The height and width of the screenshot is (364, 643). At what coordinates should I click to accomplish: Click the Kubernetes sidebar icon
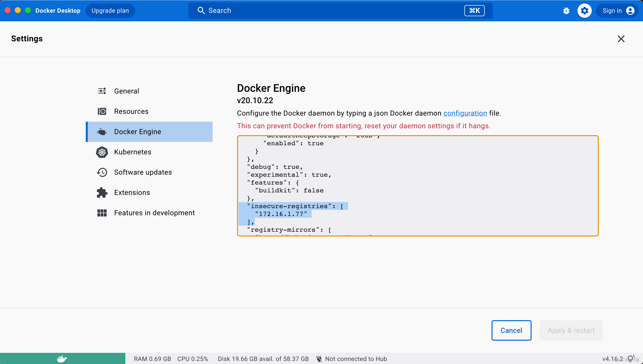point(102,152)
